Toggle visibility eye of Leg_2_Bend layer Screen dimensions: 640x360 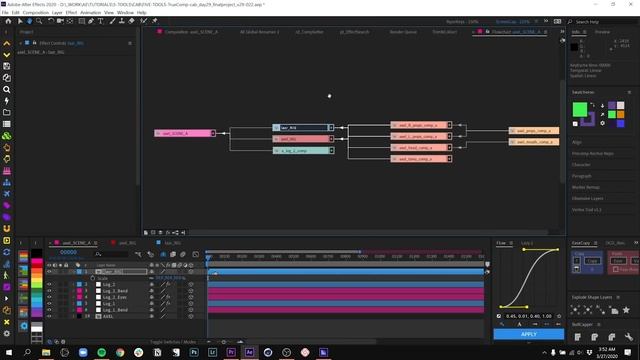click(49, 291)
